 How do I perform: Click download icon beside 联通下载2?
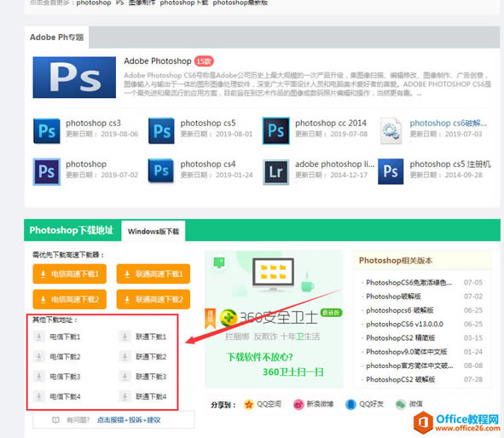[125, 357]
